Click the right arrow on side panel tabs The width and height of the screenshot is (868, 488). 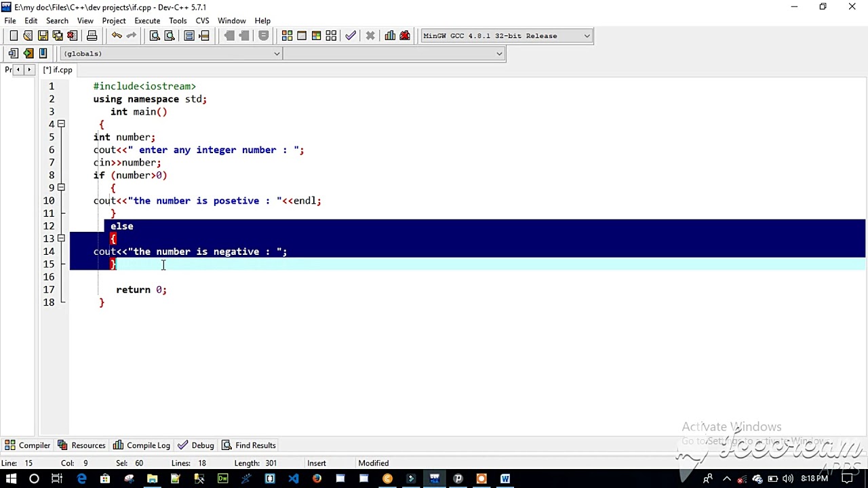pos(29,70)
